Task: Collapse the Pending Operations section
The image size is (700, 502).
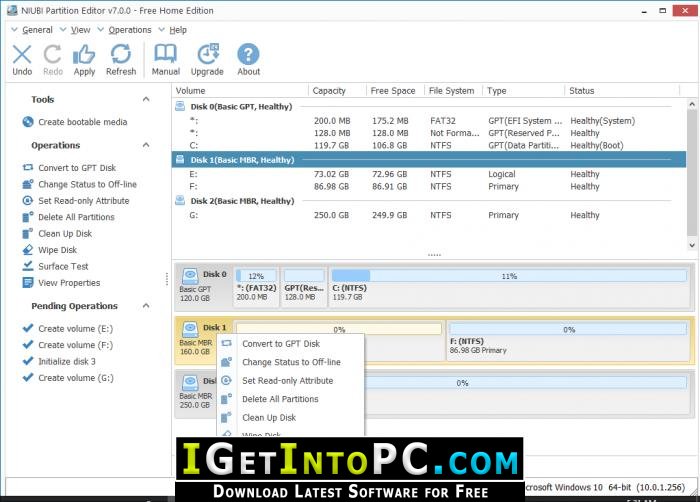Action: point(146,306)
